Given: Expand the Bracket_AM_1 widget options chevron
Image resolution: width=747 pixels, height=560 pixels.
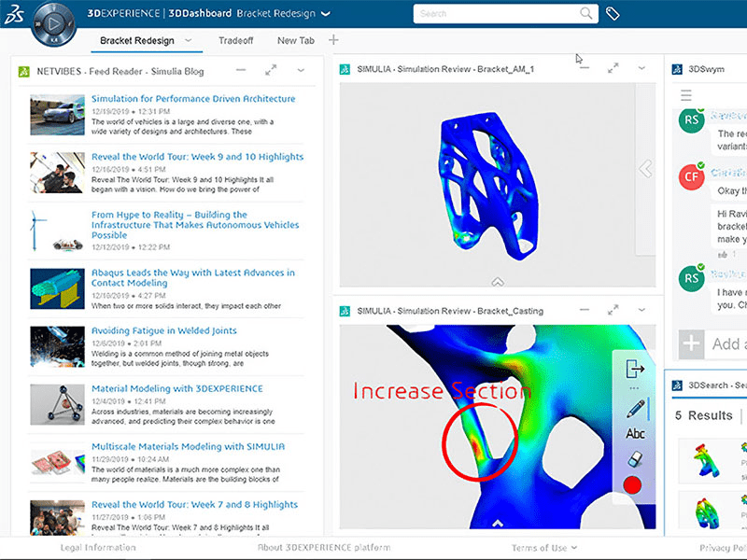Looking at the screenshot, I should click(x=641, y=68).
